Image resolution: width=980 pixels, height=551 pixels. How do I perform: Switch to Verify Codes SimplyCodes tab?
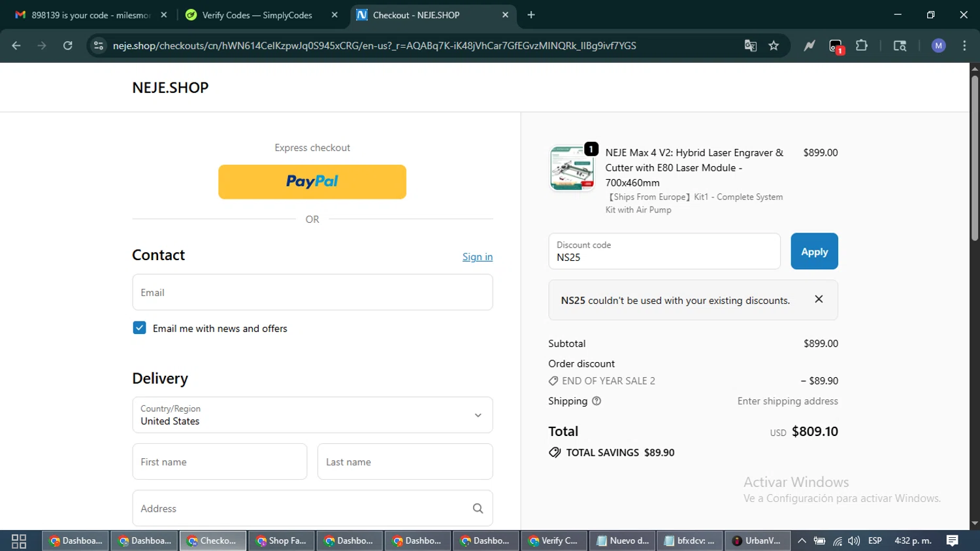tap(257, 15)
